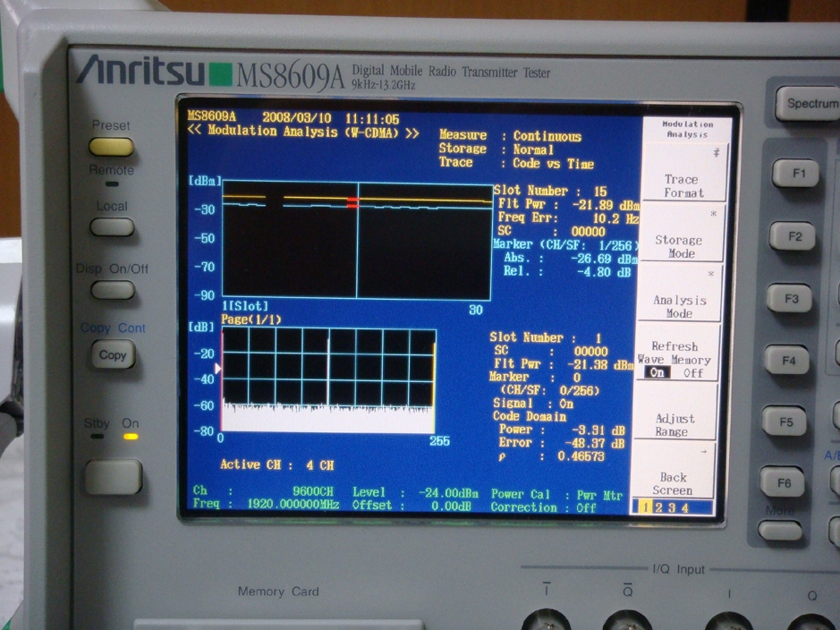The image size is (840, 630).
Task: Click the Level '-24.00dBm' value
Action: point(448,493)
